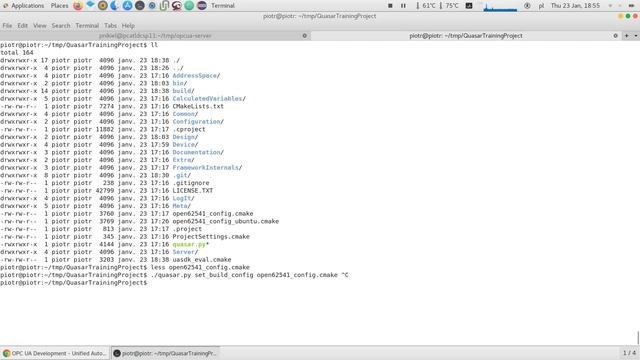Open the brown circular launcher icon

[x=102, y=6]
